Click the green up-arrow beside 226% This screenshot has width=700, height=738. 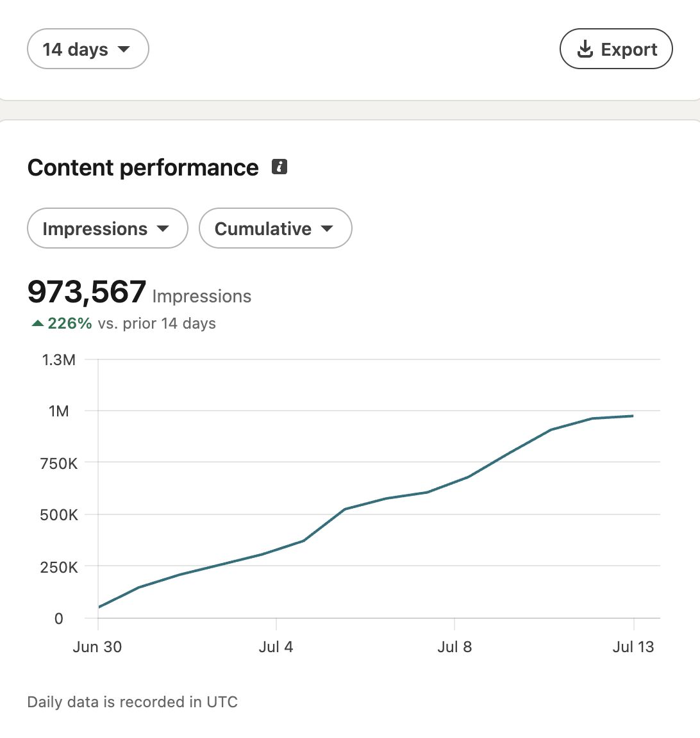[x=38, y=324]
